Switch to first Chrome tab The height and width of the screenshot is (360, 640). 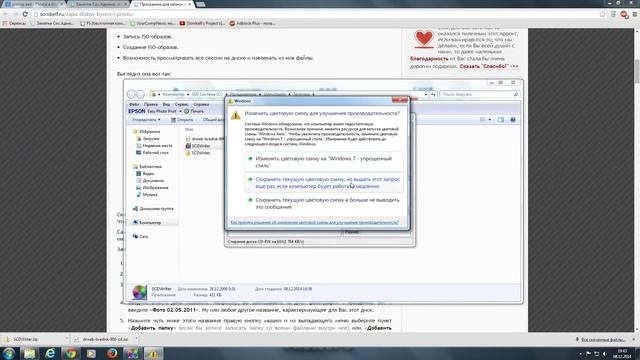pos(34,4)
